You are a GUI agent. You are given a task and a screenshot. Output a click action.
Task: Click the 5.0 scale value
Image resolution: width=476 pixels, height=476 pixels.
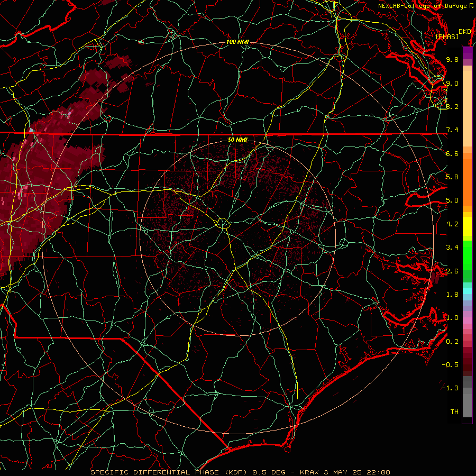452,200
